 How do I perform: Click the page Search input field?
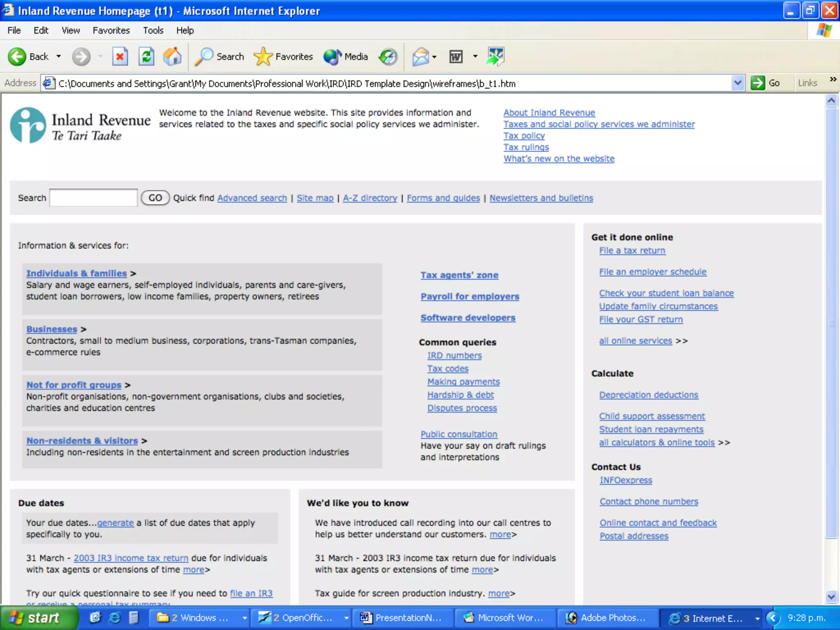94,198
